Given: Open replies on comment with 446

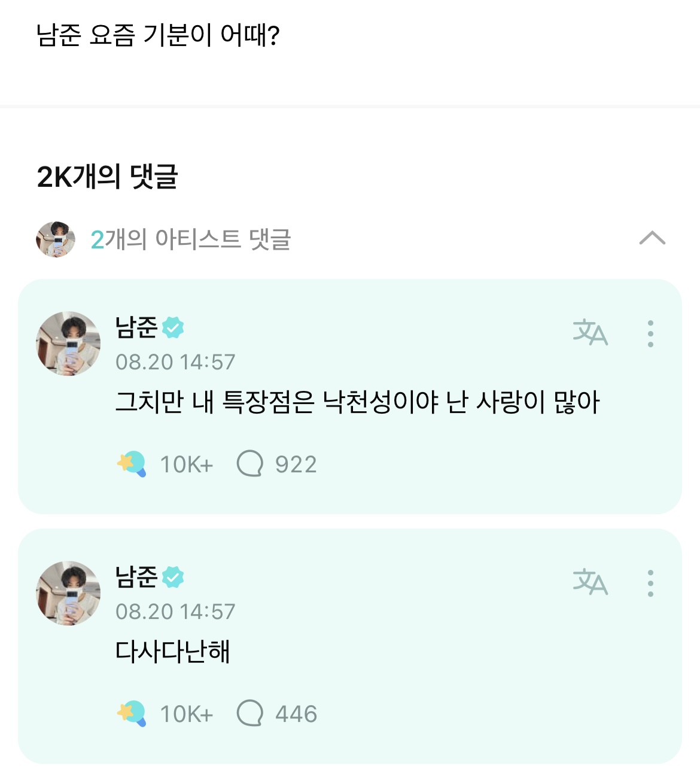Looking at the screenshot, I should (x=250, y=714).
